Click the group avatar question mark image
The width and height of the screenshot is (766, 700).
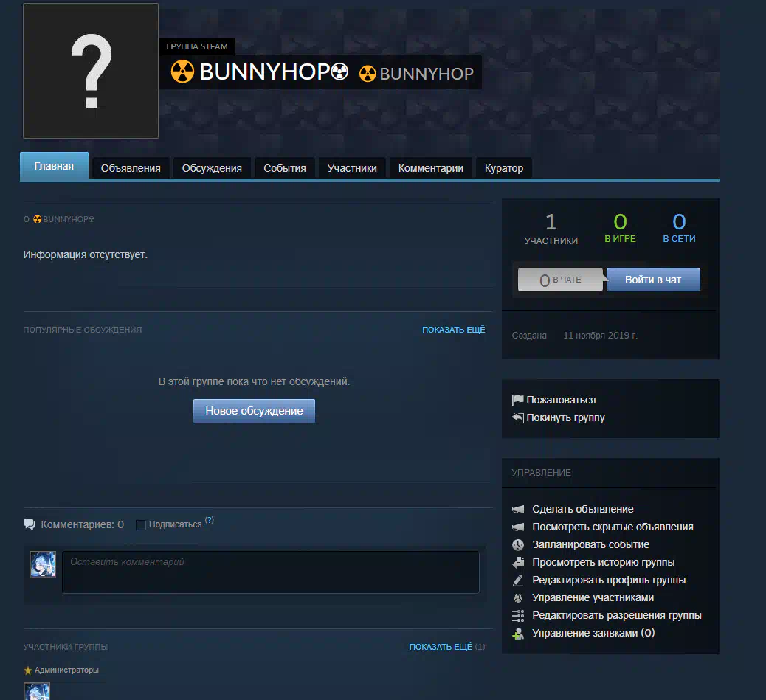(91, 71)
